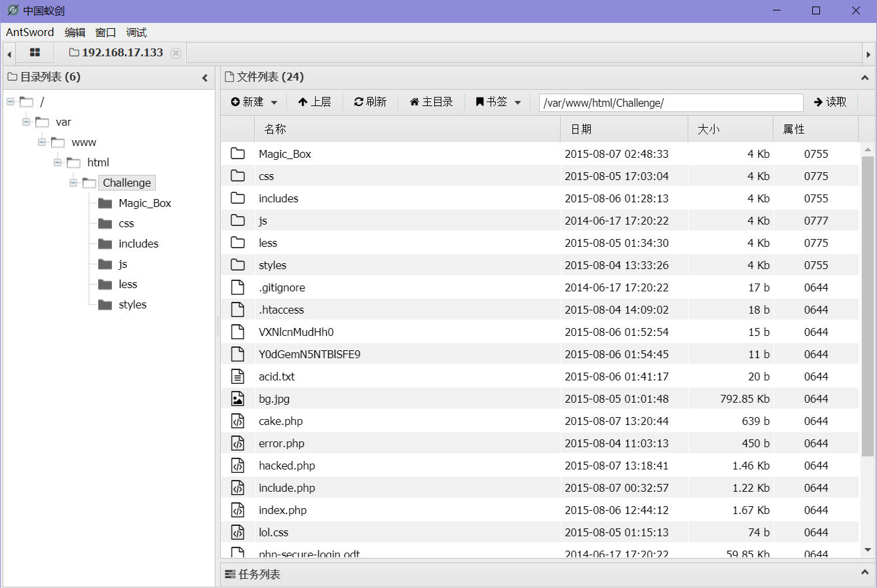Collapse the 文件列表 panel

pos(865,77)
